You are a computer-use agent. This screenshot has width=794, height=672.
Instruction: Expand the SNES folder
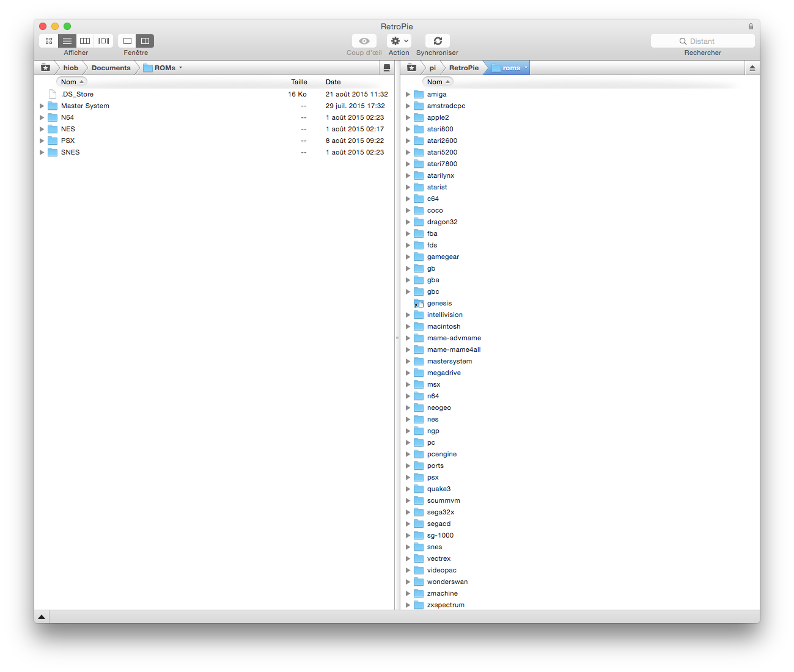tap(42, 152)
